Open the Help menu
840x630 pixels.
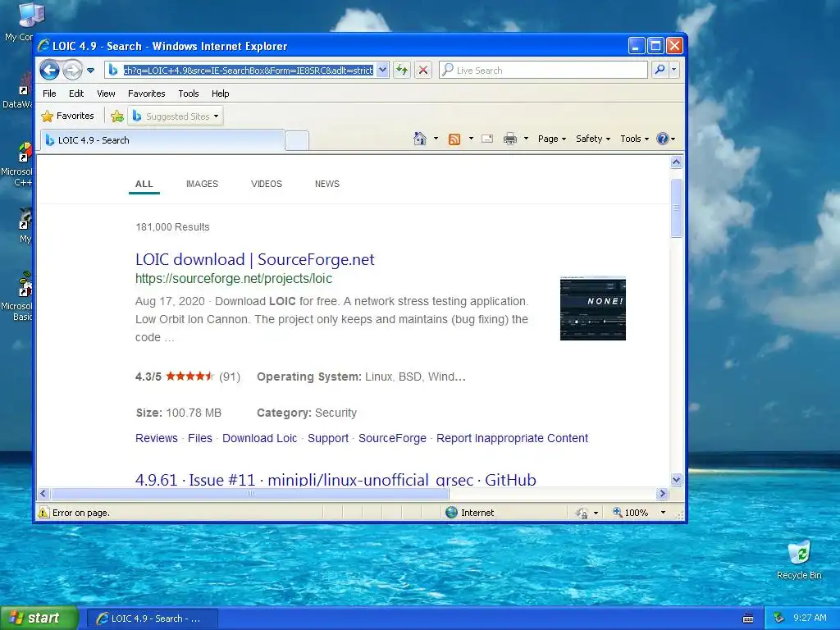point(220,94)
